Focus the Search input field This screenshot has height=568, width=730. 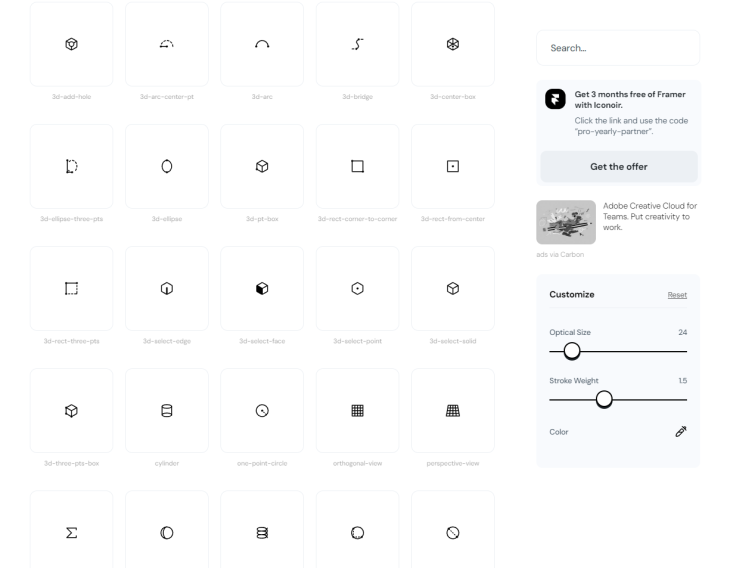click(x=618, y=47)
